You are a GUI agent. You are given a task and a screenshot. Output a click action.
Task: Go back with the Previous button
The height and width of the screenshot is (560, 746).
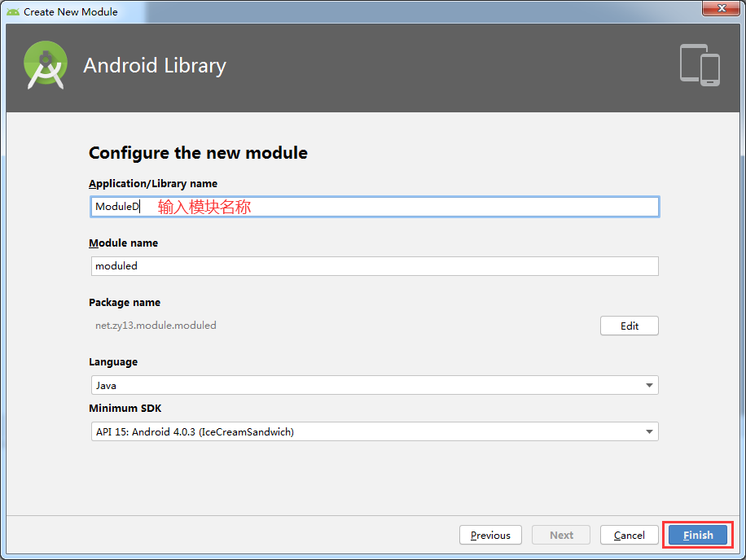[490, 536]
